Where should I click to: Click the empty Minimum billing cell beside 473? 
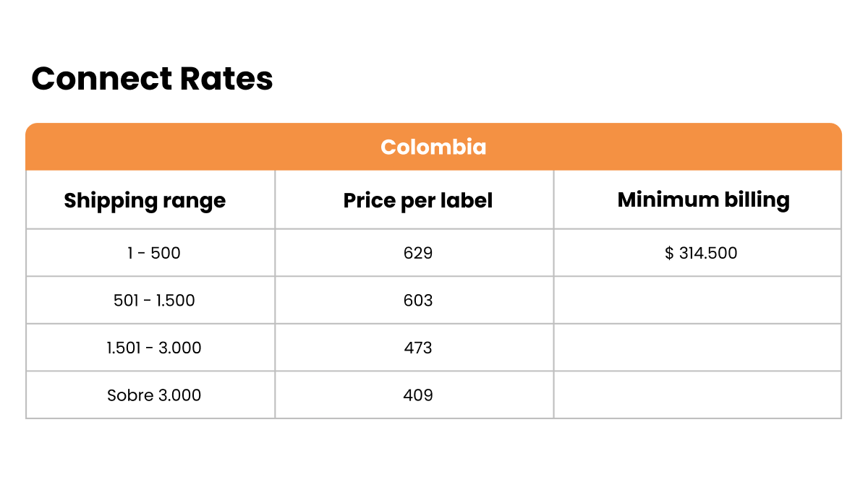pyautogui.click(x=697, y=348)
